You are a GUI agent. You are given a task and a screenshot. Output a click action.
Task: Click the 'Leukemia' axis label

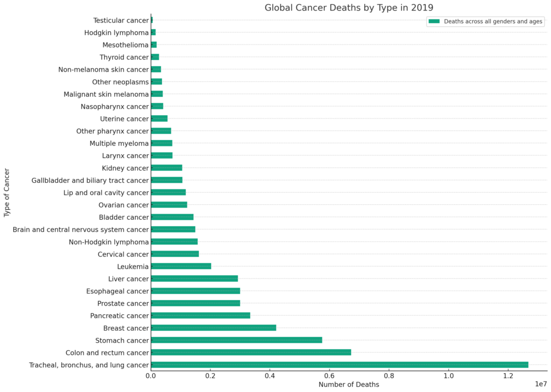pos(133,266)
